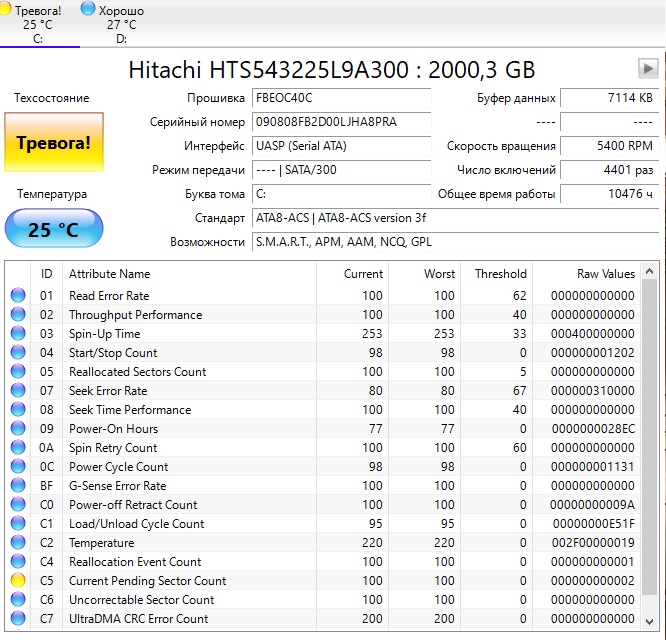Image resolution: width=666 pixels, height=640 pixels.
Task: Click the standard field ATA8-ACS version 3f
Action: (x=455, y=218)
